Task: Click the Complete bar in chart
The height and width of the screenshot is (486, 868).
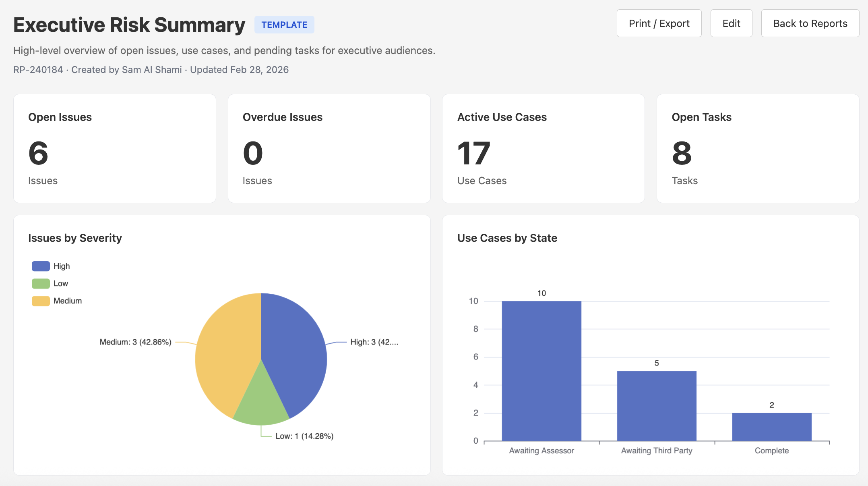Action: [x=771, y=426]
